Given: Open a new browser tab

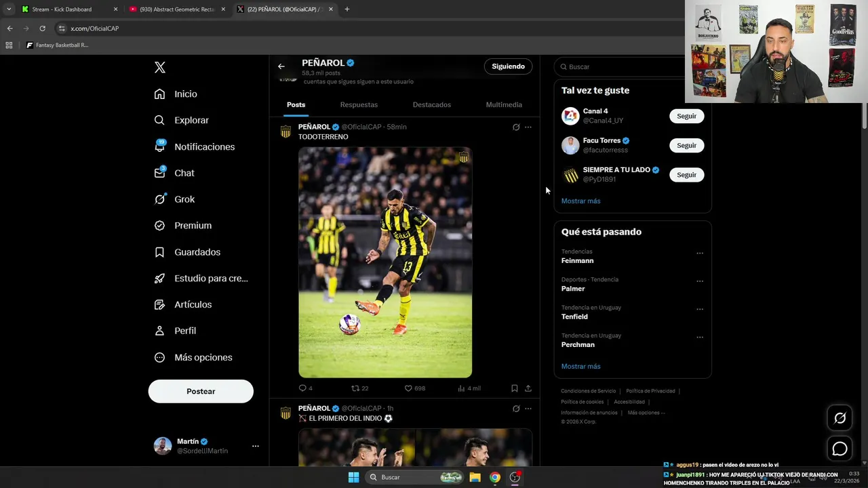Looking at the screenshot, I should [347, 9].
